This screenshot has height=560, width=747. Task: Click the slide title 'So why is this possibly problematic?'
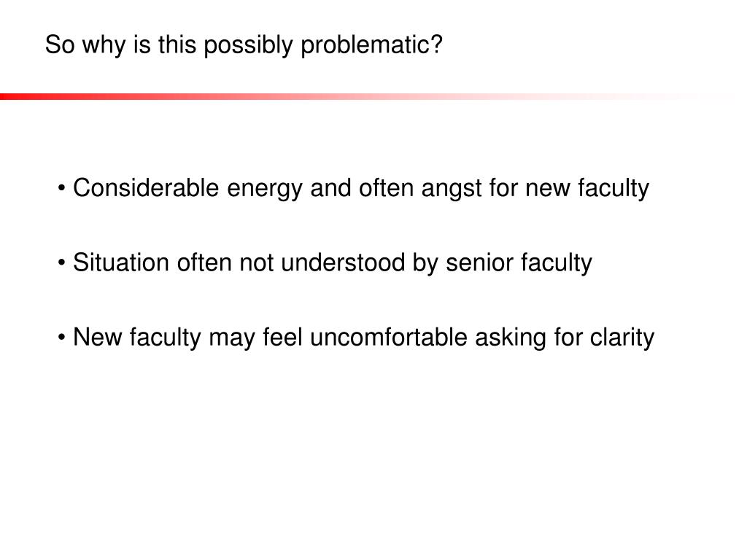tap(244, 45)
